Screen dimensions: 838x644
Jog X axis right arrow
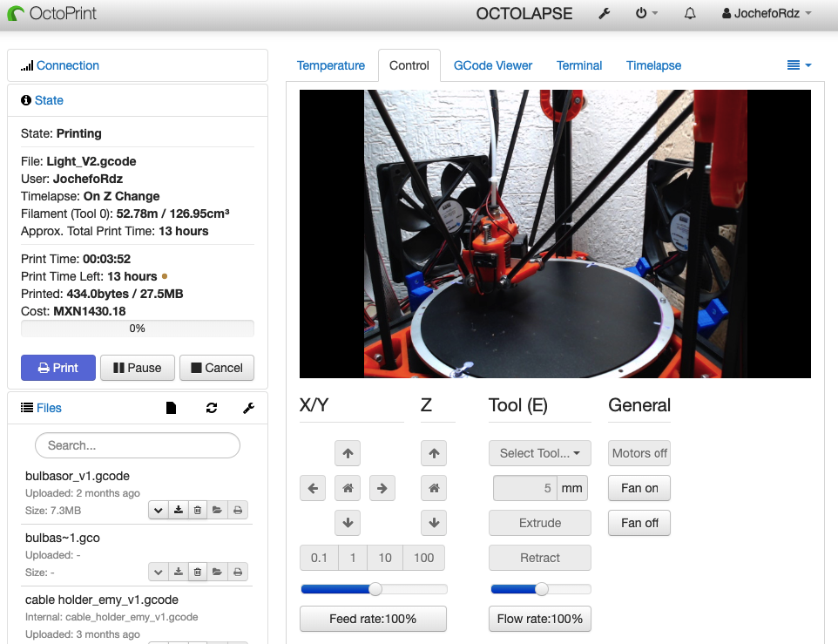click(382, 489)
